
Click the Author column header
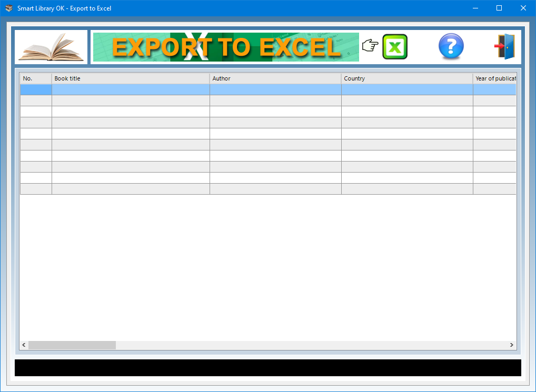[275, 78]
